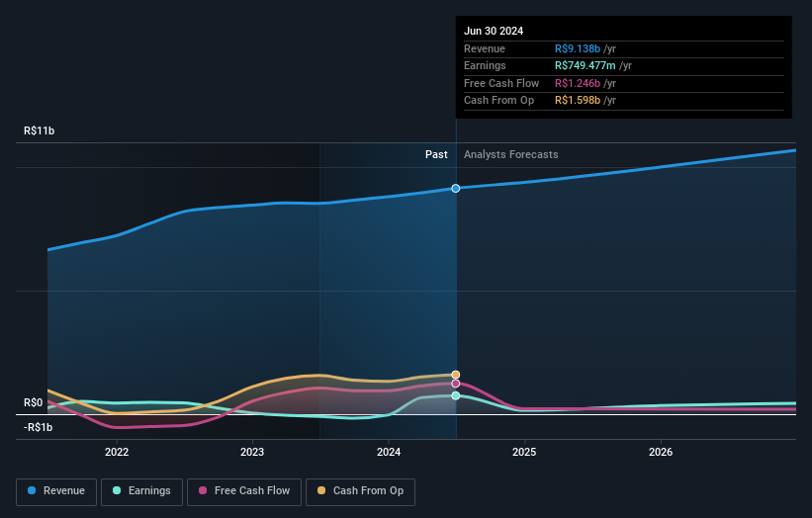Select the 2025 x-axis label

[x=524, y=452]
